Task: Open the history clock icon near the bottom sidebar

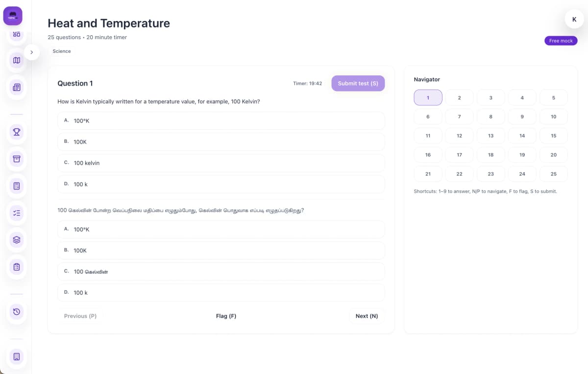Action: coord(16,312)
